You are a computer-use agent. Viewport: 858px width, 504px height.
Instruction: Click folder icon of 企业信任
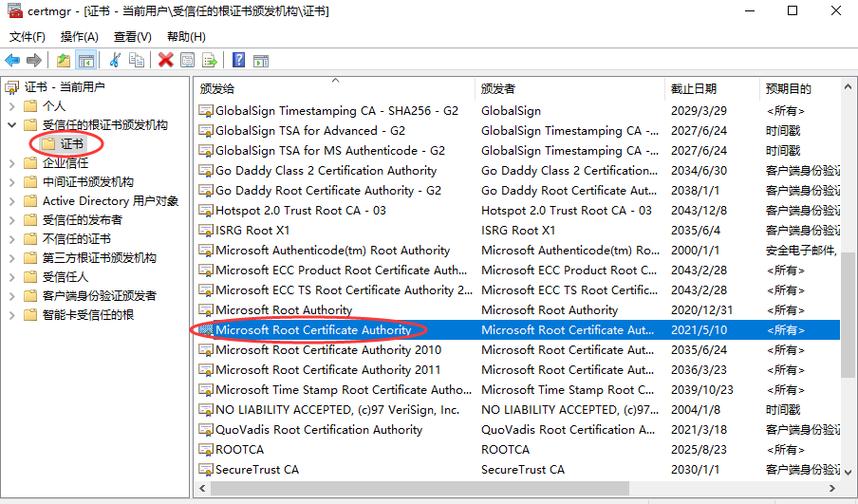(x=30, y=163)
